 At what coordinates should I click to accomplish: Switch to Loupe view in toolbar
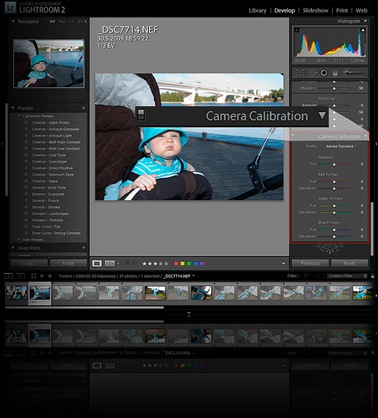pyautogui.click(x=97, y=263)
